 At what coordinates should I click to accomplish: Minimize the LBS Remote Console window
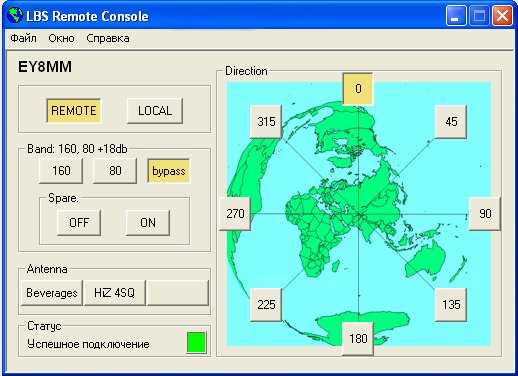(x=456, y=16)
